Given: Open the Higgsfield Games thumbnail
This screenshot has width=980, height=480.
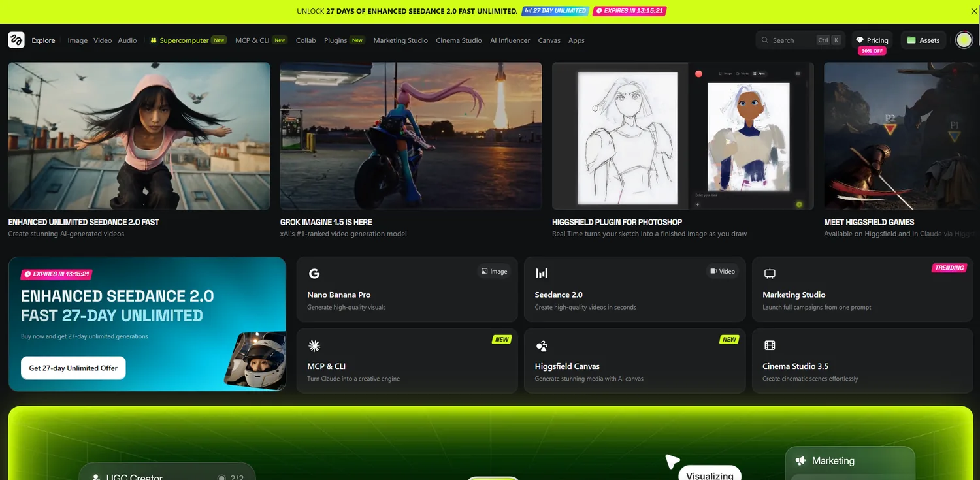Looking at the screenshot, I should 902,136.
